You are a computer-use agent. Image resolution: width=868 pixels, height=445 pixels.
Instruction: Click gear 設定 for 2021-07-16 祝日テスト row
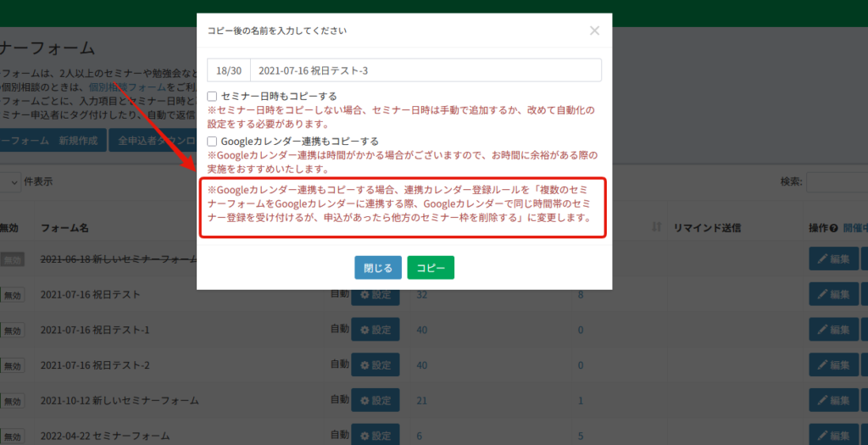[x=376, y=295]
